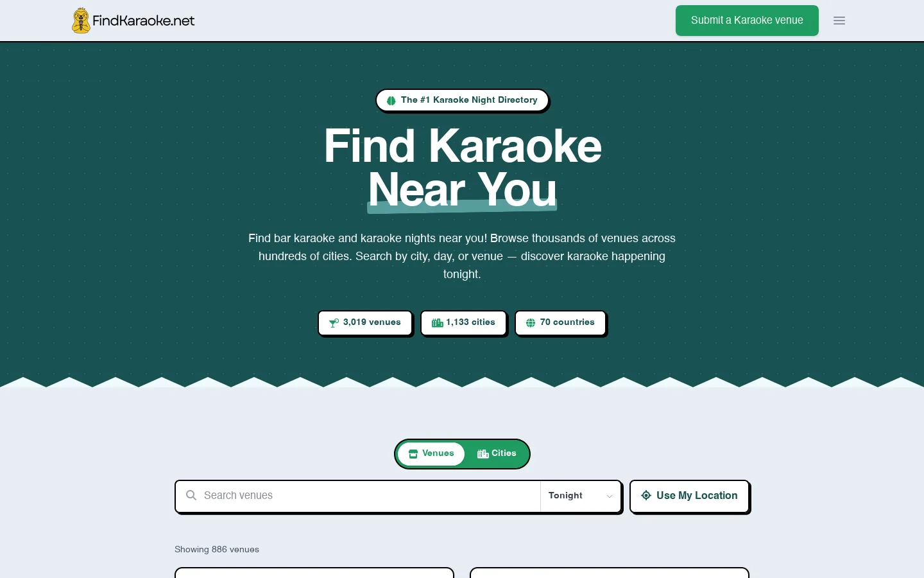Click the 3,019 venues stat text
The width and height of the screenshot is (924, 578).
pyautogui.click(x=372, y=322)
